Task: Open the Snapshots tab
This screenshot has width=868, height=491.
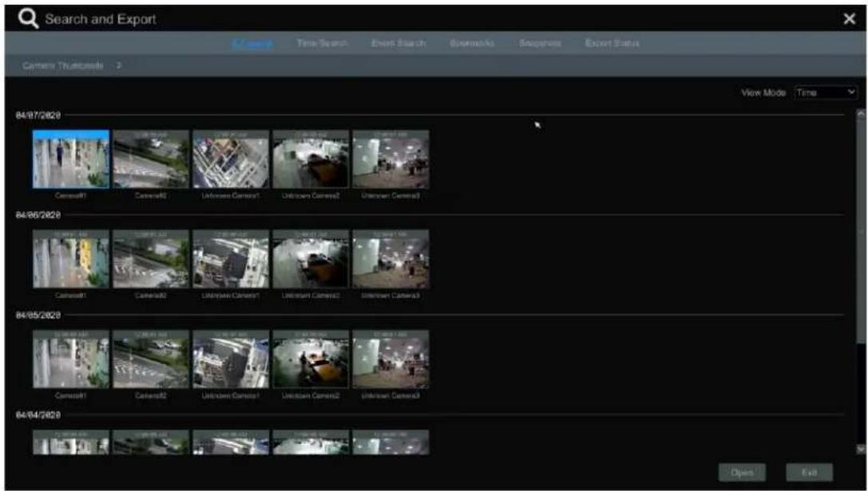Action: point(541,43)
